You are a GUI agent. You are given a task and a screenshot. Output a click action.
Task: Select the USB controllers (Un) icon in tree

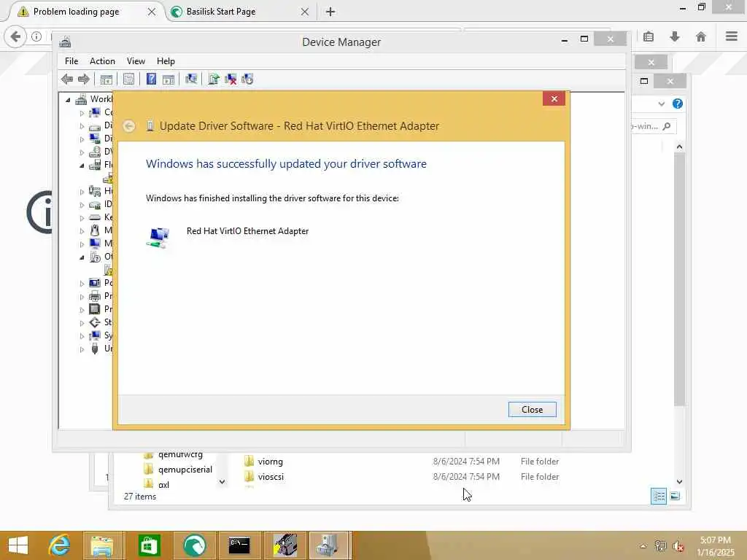[95, 349]
